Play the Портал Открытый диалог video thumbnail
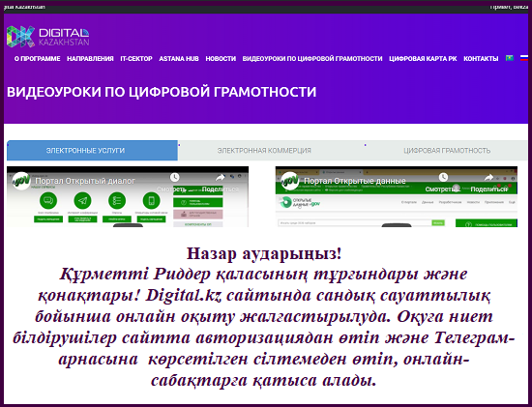The image size is (532, 407). click(128, 196)
